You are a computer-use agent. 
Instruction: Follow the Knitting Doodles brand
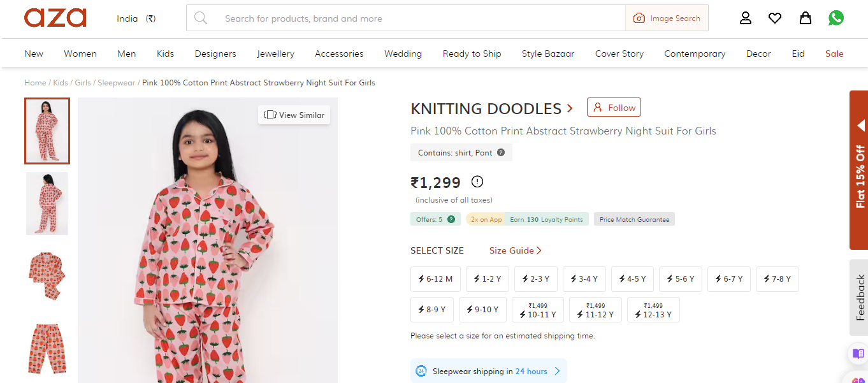[614, 108]
